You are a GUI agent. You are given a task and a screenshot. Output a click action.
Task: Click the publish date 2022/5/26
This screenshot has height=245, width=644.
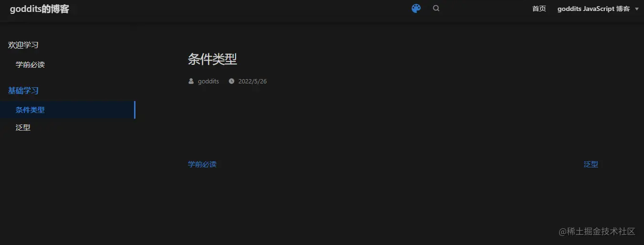tap(252, 81)
